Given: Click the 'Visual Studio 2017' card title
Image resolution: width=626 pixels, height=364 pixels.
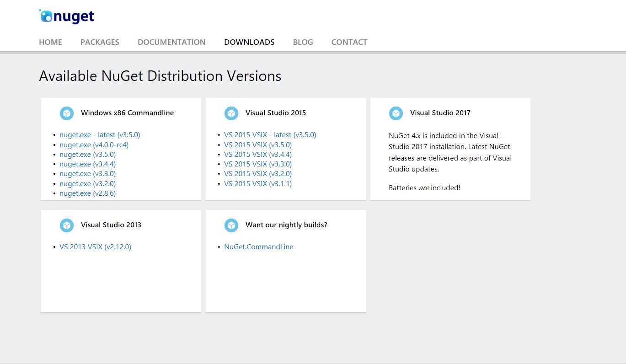Looking at the screenshot, I should (440, 113).
